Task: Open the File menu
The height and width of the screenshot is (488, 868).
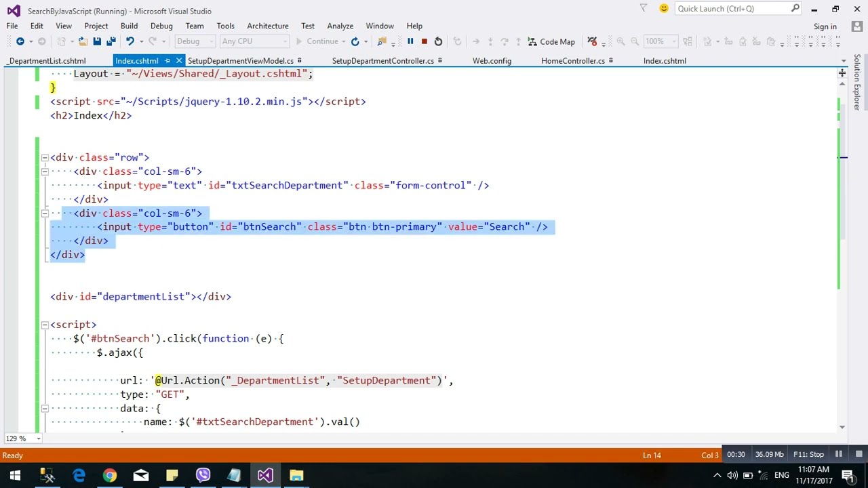Action: (x=12, y=26)
